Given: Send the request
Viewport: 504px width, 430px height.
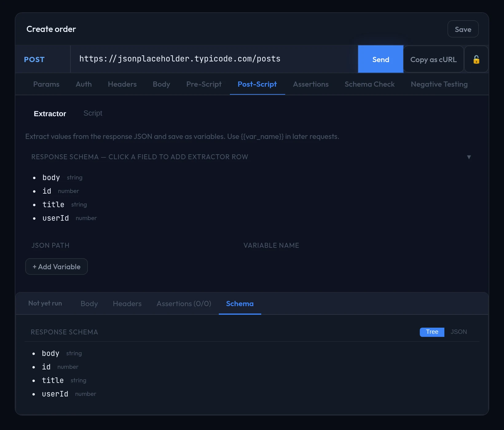Looking at the screenshot, I should click(380, 59).
